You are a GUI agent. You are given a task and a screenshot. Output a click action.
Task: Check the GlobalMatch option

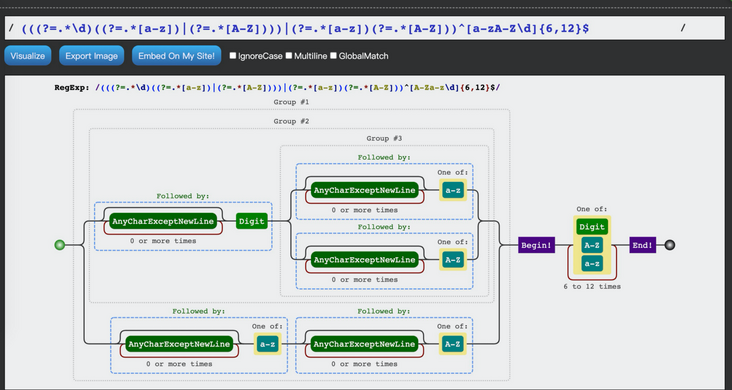pos(333,56)
